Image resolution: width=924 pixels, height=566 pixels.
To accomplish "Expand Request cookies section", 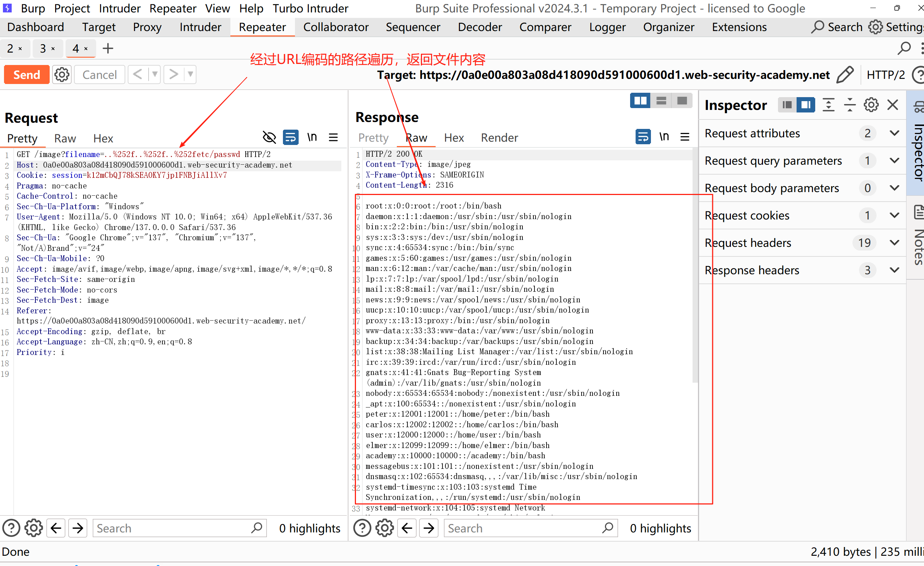I will (x=894, y=215).
